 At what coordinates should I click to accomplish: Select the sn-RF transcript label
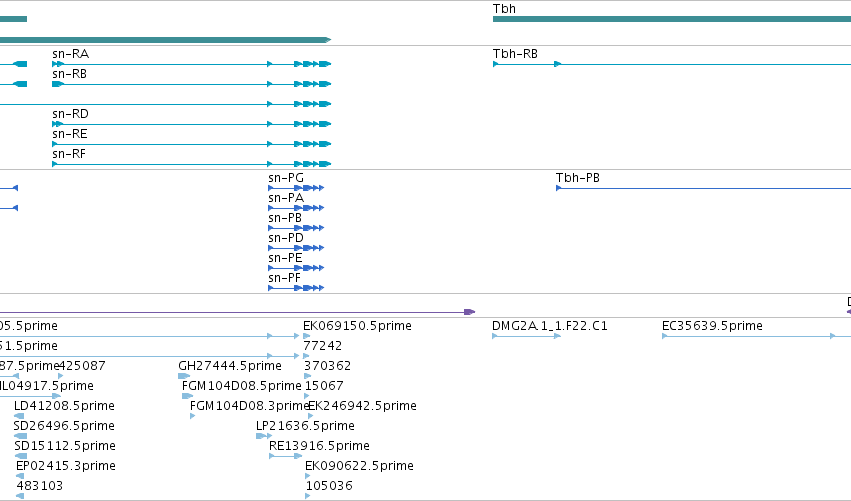click(69, 154)
